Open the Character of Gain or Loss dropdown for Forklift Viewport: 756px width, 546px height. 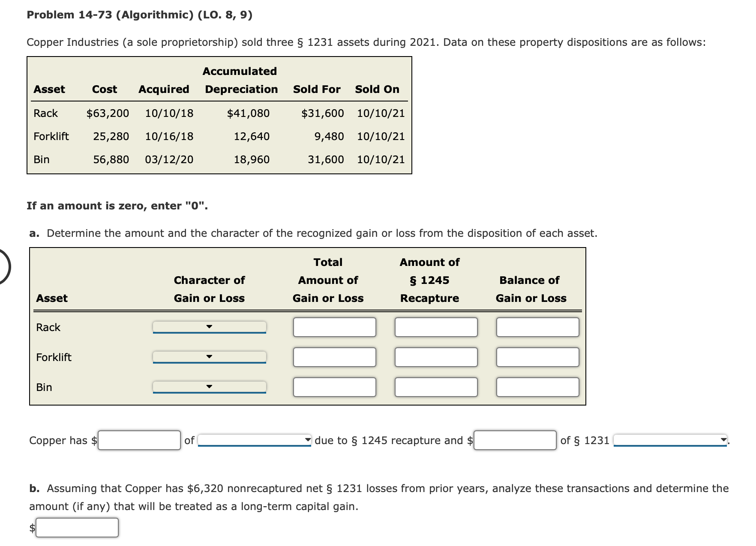pos(210,357)
